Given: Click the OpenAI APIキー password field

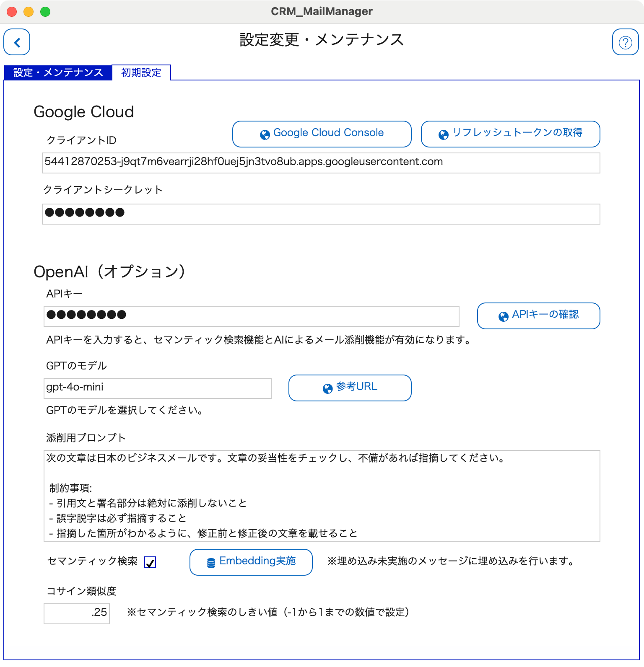Looking at the screenshot, I should pos(252,316).
